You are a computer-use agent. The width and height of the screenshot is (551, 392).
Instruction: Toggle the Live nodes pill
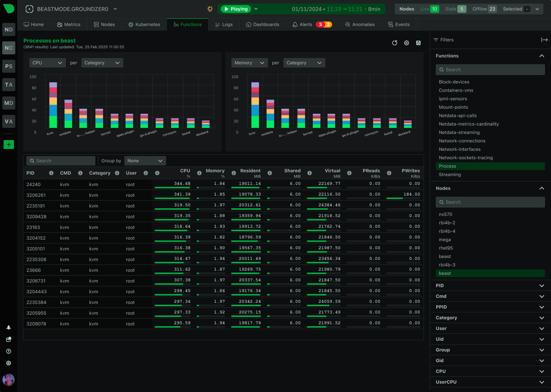(429, 9)
